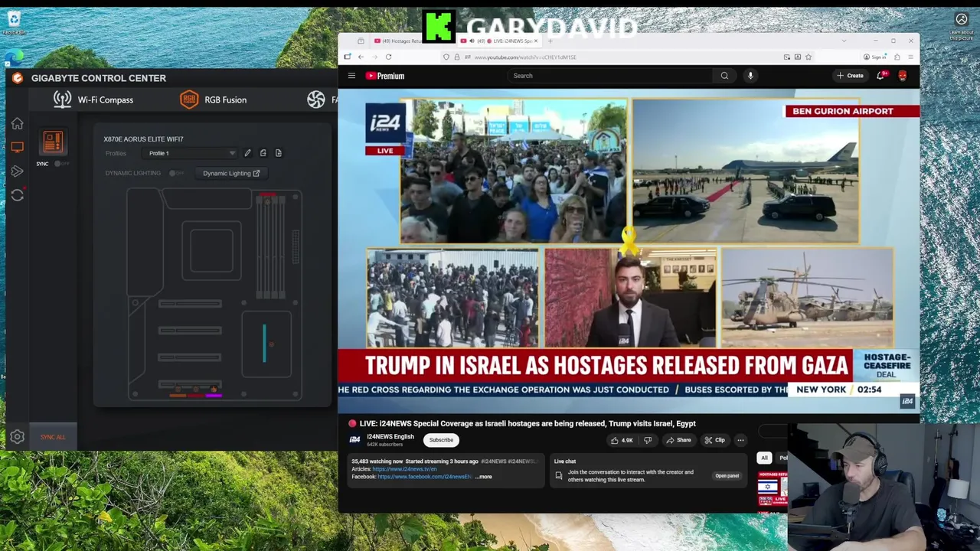Subscribe to the I24NEWS English channel
The height and width of the screenshot is (551, 980).
441,440
